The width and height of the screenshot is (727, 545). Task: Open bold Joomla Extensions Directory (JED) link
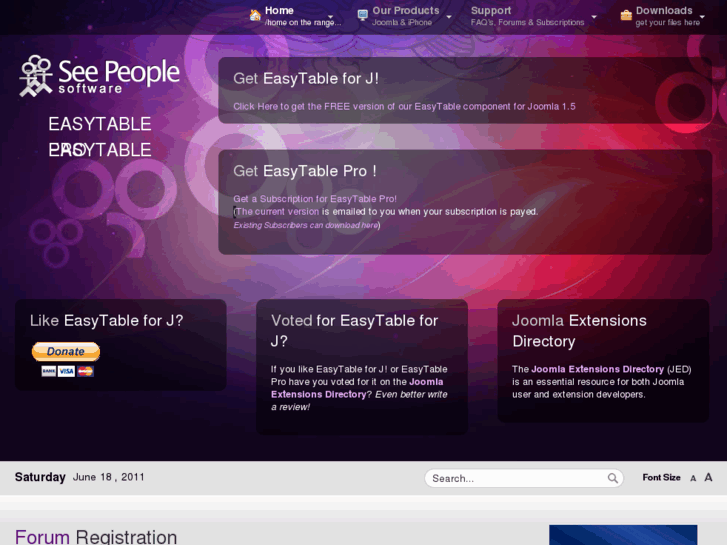tap(597, 369)
